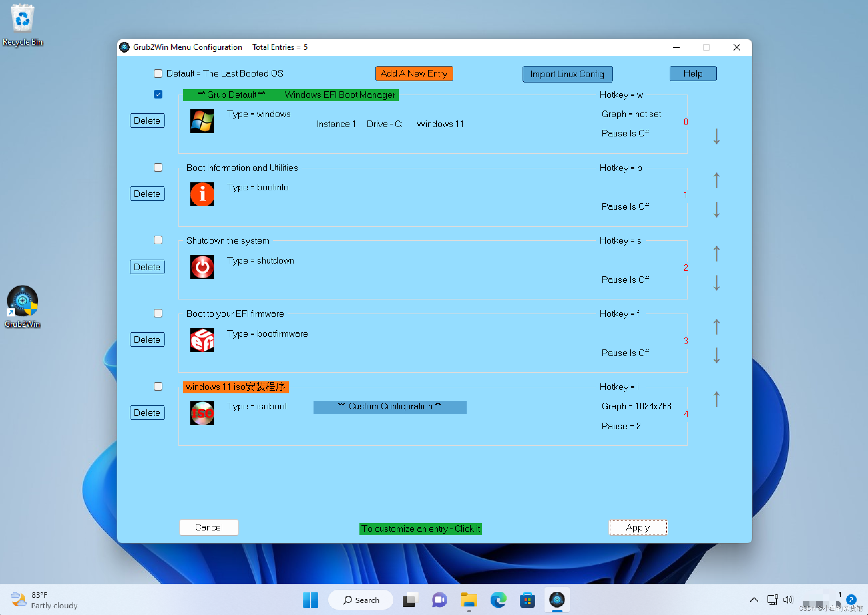The width and height of the screenshot is (868, 615).
Task: Launch Microsoft Edge from the taskbar
Action: [498, 600]
